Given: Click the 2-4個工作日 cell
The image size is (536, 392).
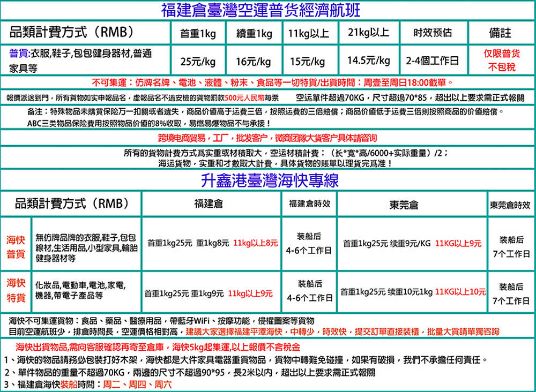Looking at the screenshot, I should (433, 61).
